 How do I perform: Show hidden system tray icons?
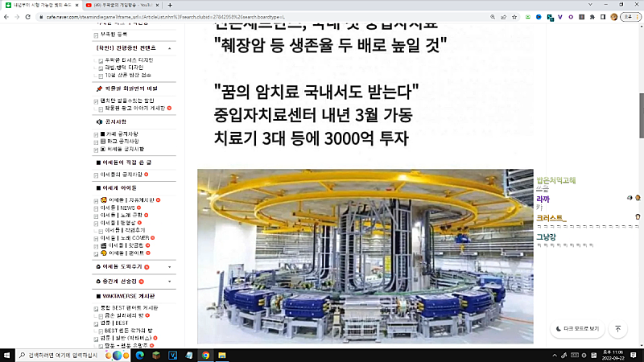555,356
